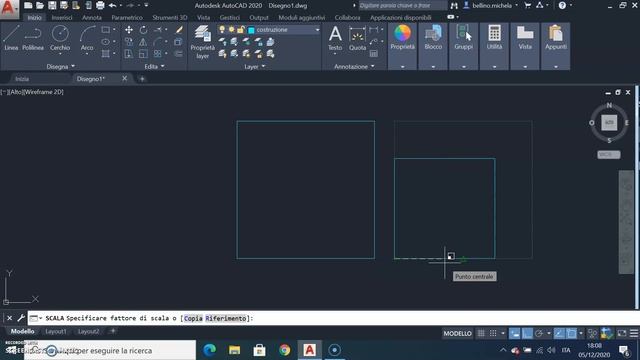
Task: Activate the Fillet tool
Action: 158,42
